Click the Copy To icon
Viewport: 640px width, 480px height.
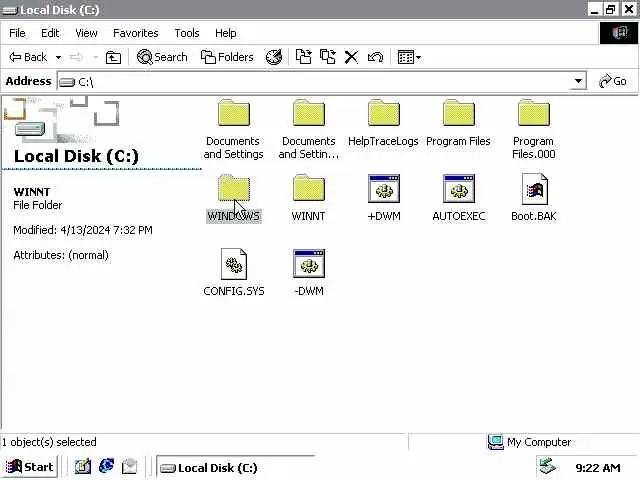[x=327, y=57]
